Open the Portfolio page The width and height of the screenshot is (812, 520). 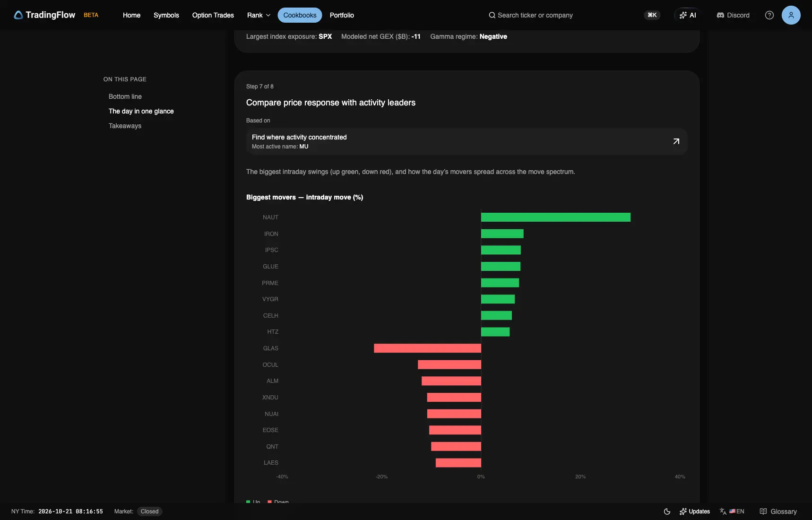tap(342, 15)
